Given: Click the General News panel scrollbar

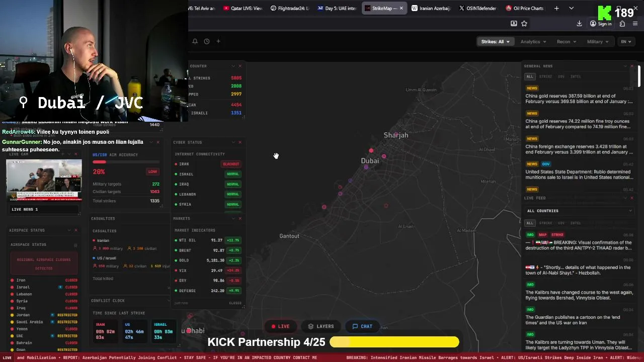Looking at the screenshot, I should coord(639,75).
